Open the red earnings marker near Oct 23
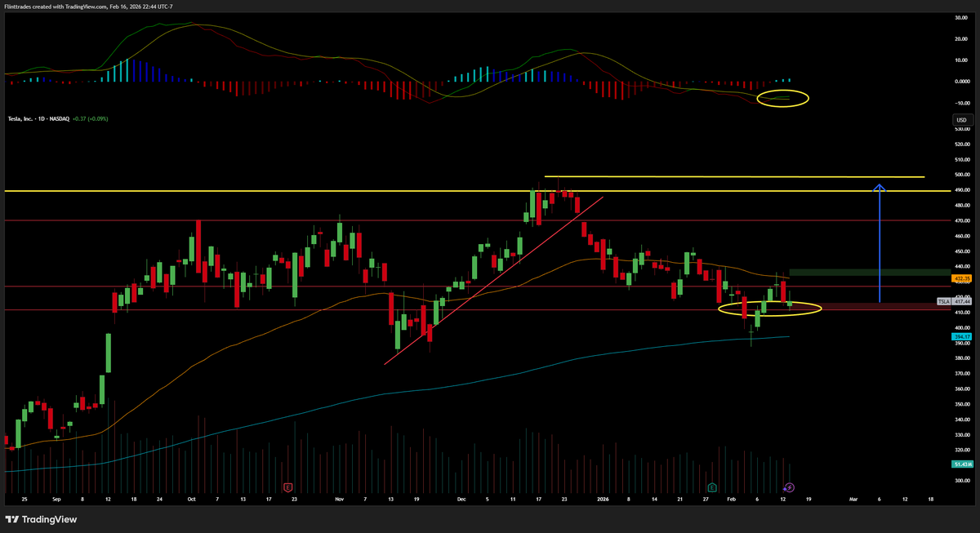Image resolution: width=980 pixels, height=533 pixels. coord(287,487)
